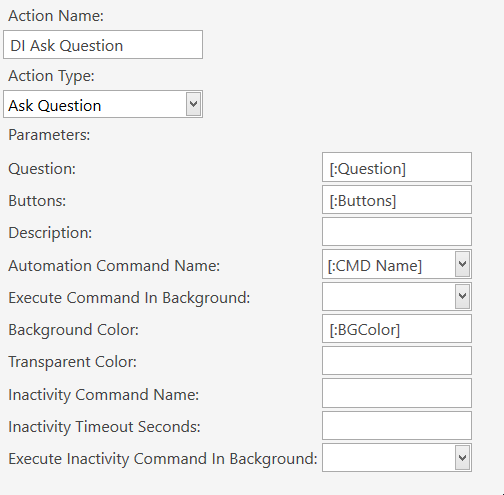This screenshot has width=504, height=495.
Task: Expand the Automation Command Name dropdown arrow
Action: (462, 264)
